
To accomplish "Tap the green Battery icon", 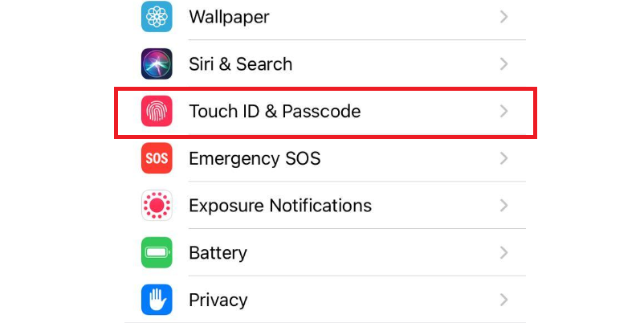I will pyautogui.click(x=157, y=252).
